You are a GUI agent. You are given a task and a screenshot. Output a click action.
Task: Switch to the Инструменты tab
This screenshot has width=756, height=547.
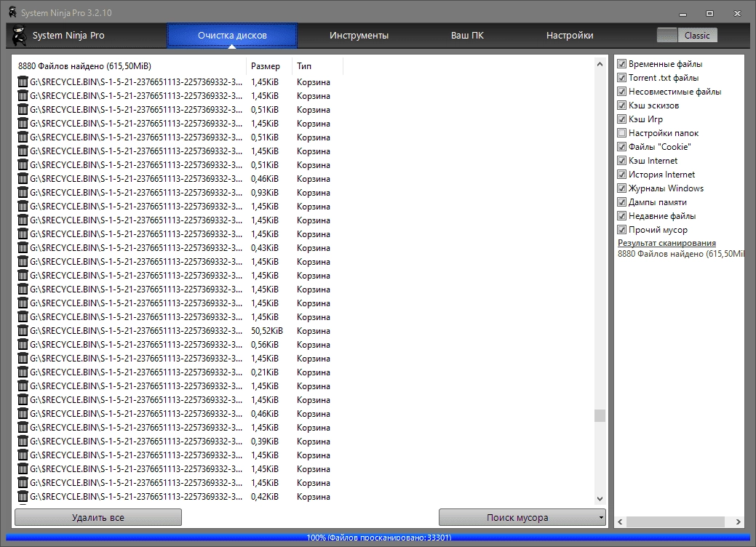[359, 35]
